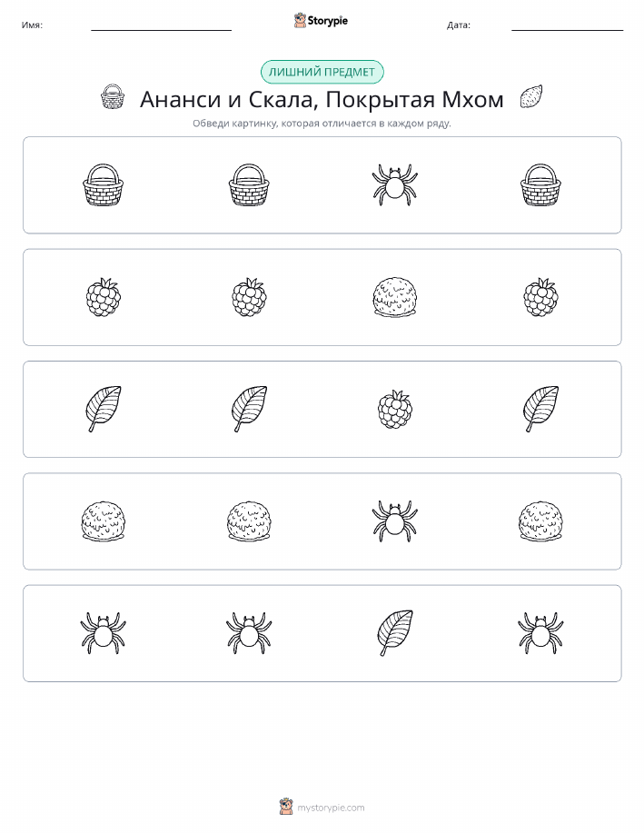Click the second spider in bottom row
Viewport: 644px width, 833px height.
click(249, 633)
